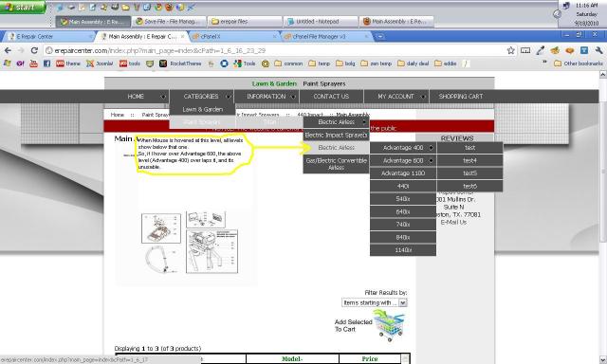The image size is (607, 364).
Task: Click the large parts diagram thumbnail
Action: tap(212, 251)
